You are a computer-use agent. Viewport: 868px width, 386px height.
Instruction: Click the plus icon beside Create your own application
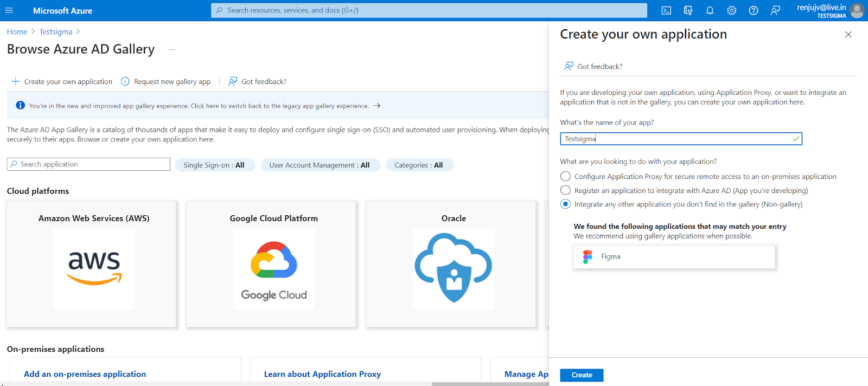(16, 81)
